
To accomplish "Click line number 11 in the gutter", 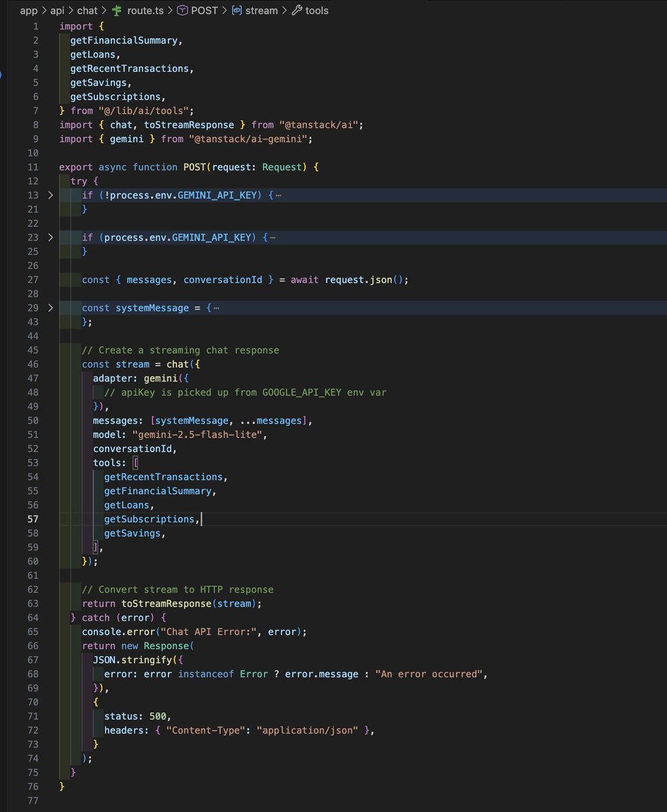I will [x=32, y=166].
